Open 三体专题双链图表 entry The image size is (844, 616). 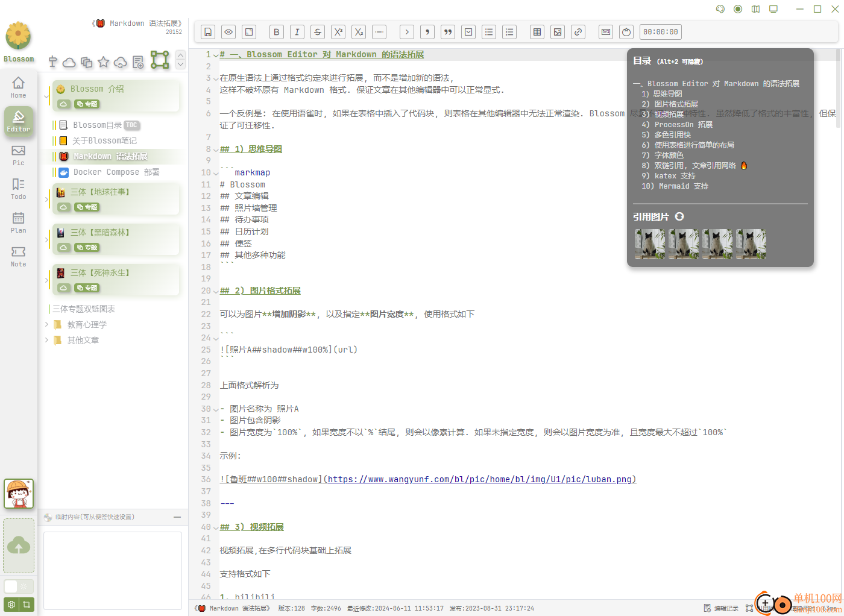click(x=84, y=309)
